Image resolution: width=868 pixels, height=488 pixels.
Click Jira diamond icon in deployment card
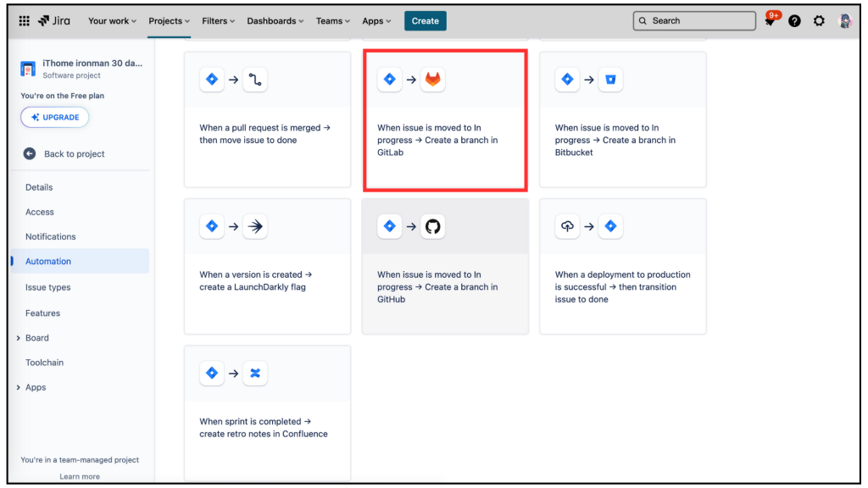pos(610,225)
